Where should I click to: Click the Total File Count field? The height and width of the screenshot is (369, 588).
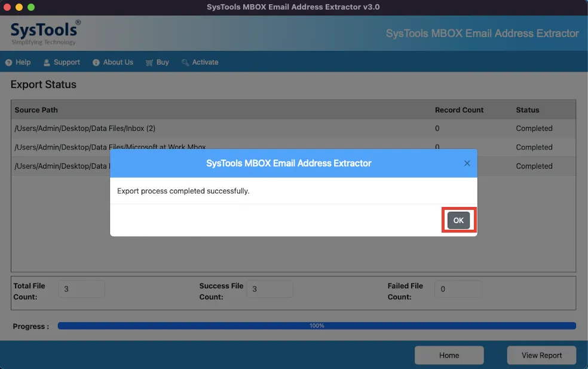(81, 289)
